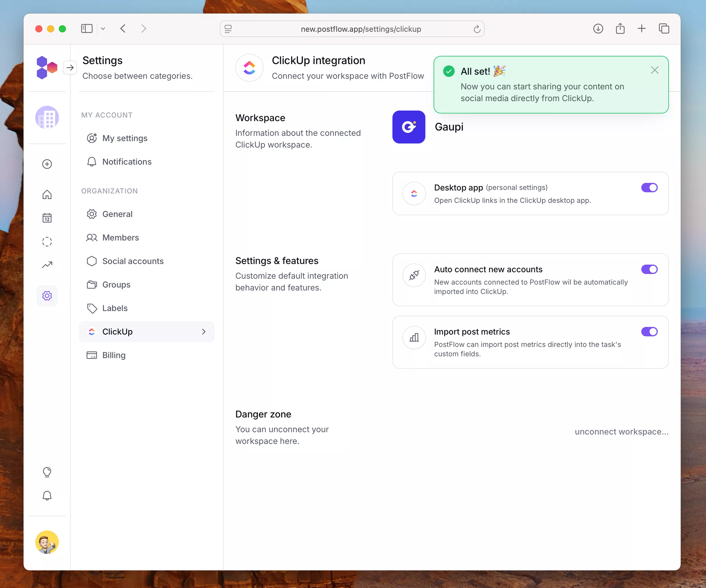Click the Desktop app ClickUp icon
Screen dimensions: 706x588
click(x=414, y=193)
